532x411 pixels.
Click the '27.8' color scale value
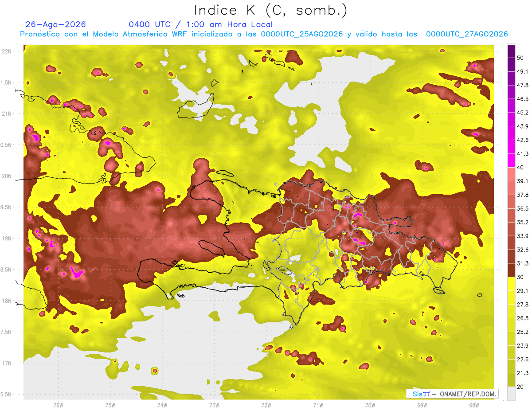pyautogui.click(x=522, y=304)
